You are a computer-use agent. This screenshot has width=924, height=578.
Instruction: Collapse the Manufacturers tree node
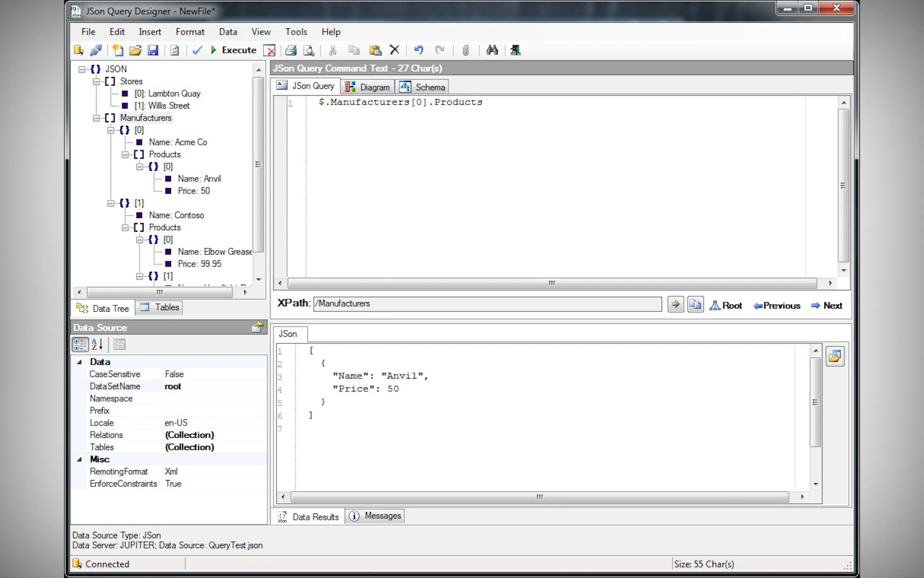[96, 118]
